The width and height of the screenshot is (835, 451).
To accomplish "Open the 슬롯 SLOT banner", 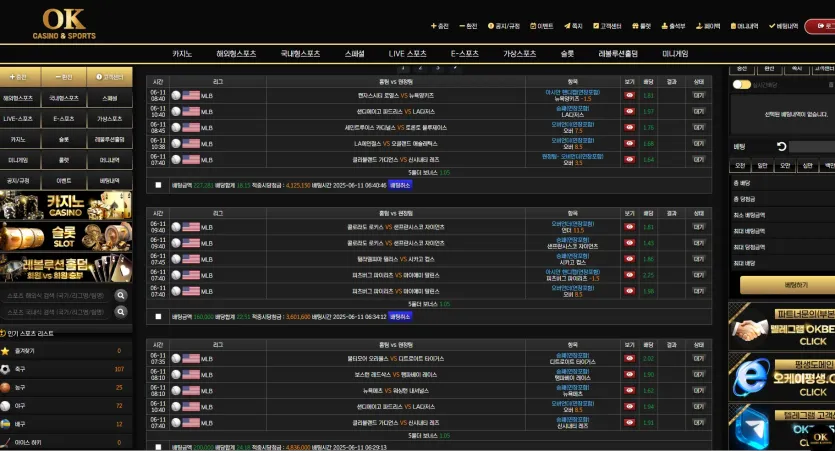I will click(x=66, y=236).
